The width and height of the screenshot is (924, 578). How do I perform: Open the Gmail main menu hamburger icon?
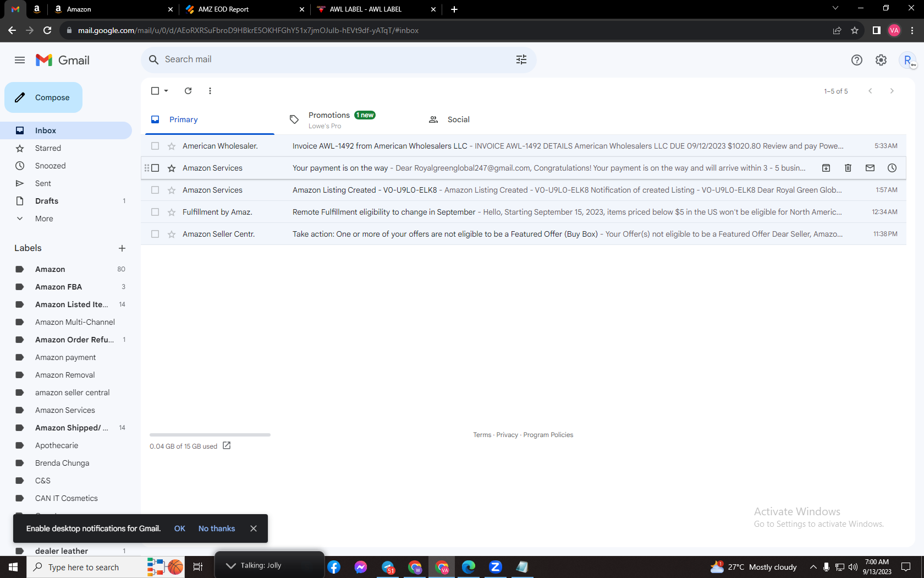[20, 60]
